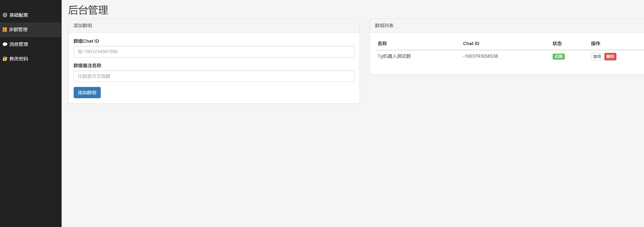The width and height of the screenshot is (644, 227).
Task: Select the 修改密码 sidebar menu
Action: click(31, 59)
